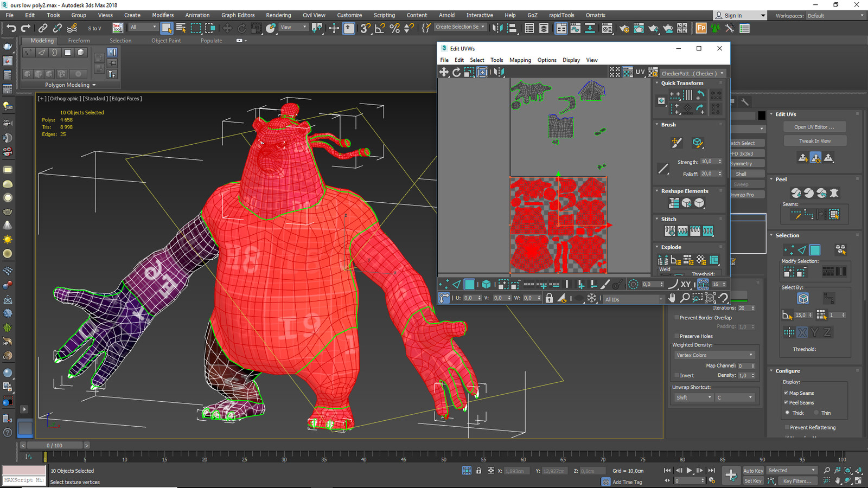Screen dimensions: 868x488
Task: Click the Undo arrow in main toolbar
Action: [x=11, y=28]
